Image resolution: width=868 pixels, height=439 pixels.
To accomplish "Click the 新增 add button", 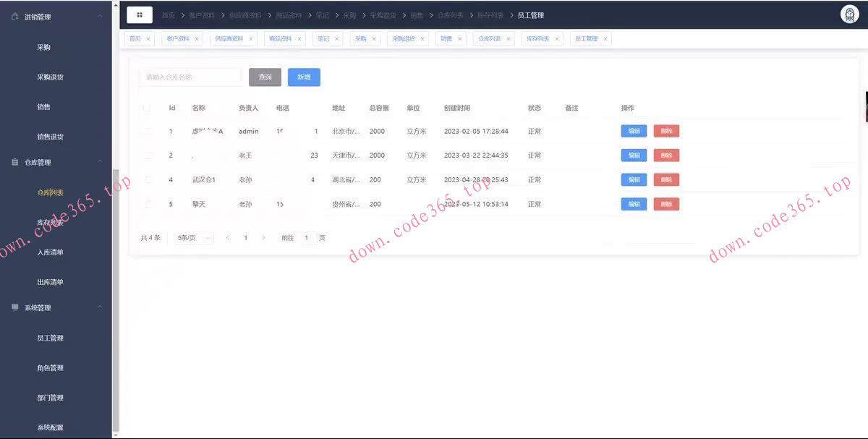I will click(303, 77).
